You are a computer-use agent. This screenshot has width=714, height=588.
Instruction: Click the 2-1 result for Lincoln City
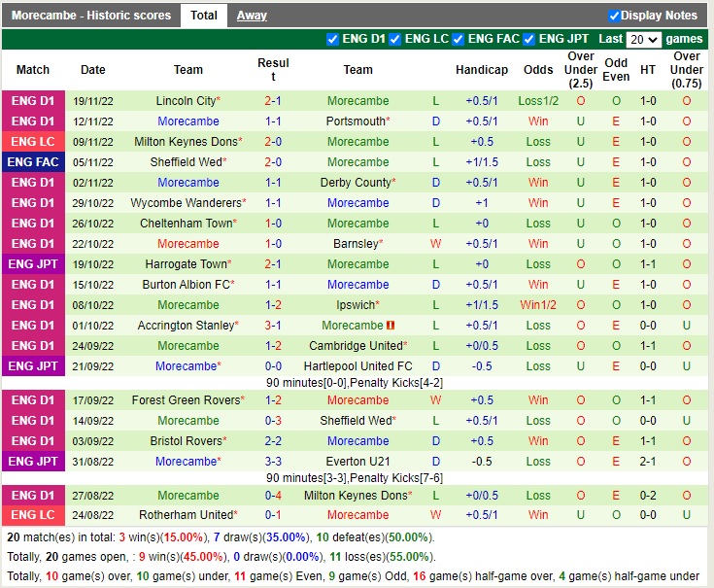(x=273, y=101)
